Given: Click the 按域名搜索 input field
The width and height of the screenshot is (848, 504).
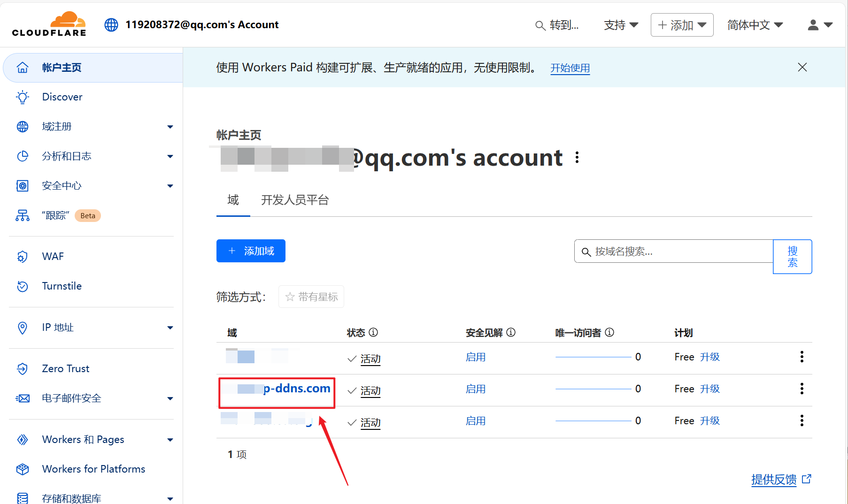Looking at the screenshot, I should click(x=674, y=252).
